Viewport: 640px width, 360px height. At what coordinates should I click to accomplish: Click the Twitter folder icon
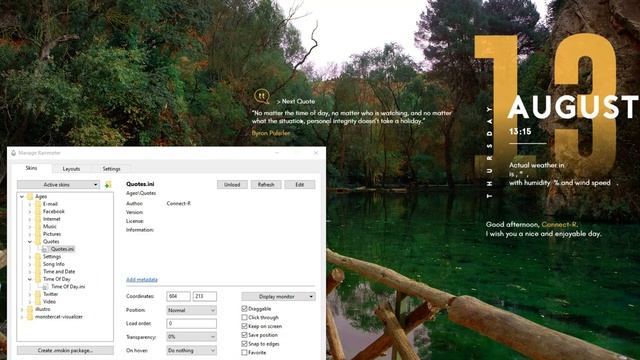[x=38, y=294]
